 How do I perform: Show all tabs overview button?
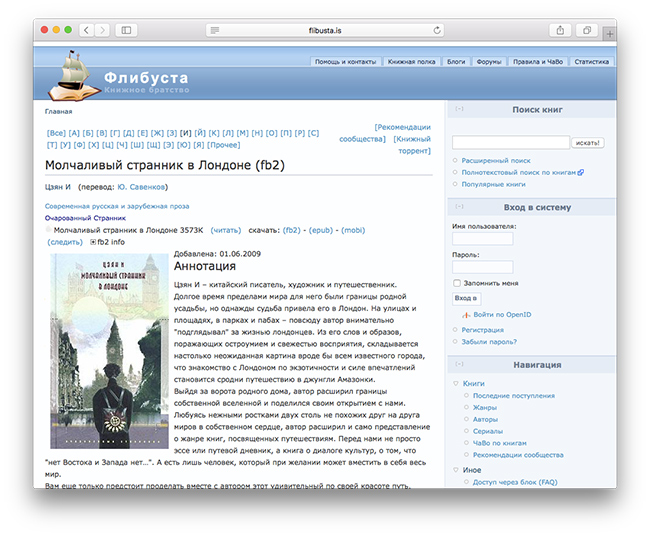point(587,30)
